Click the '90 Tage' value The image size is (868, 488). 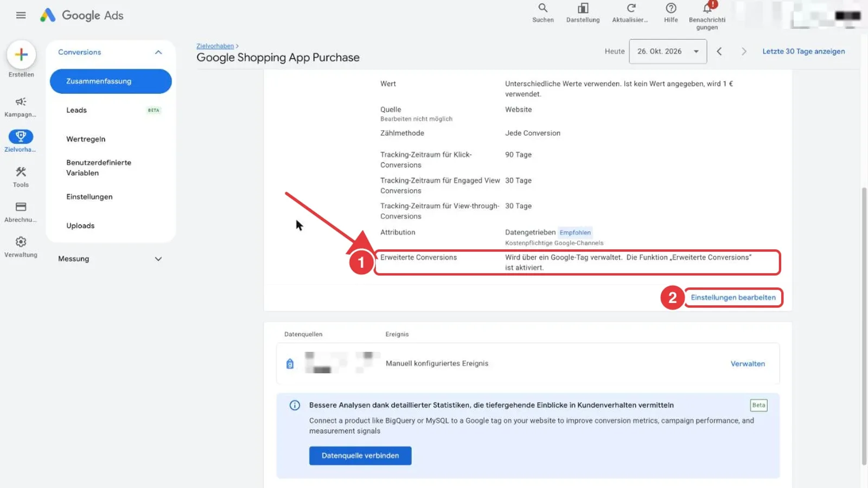click(518, 155)
